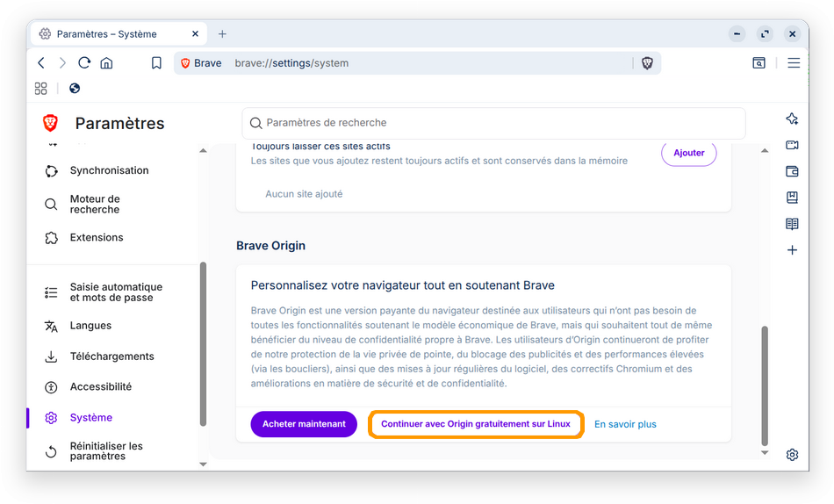This screenshot has height=504, width=834.
Task: Focus the Paramètres de recherche search field
Action: (493, 123)
